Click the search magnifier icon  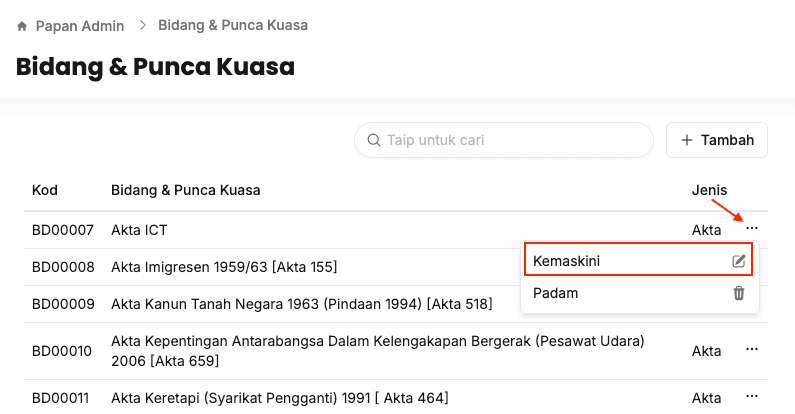374,140
